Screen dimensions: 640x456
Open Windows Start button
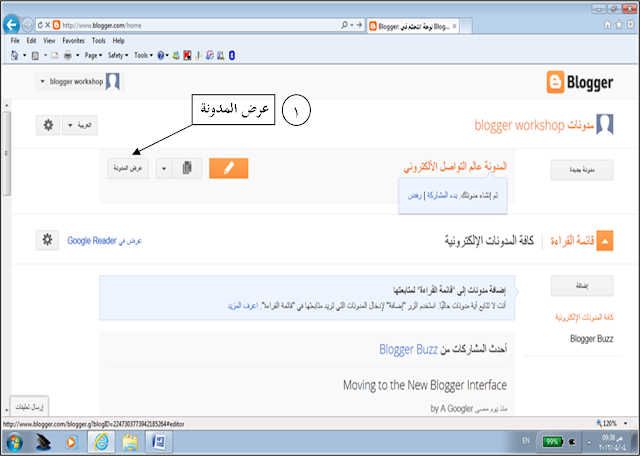(14, 443)
